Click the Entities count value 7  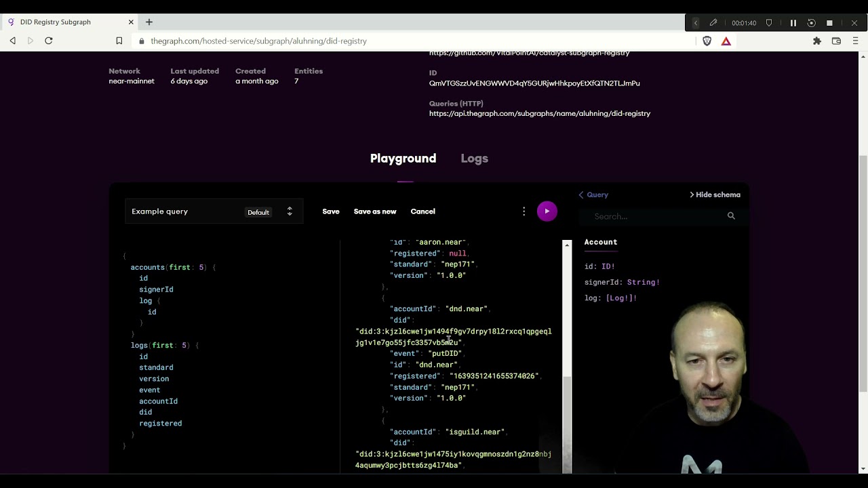coord(296,81)
